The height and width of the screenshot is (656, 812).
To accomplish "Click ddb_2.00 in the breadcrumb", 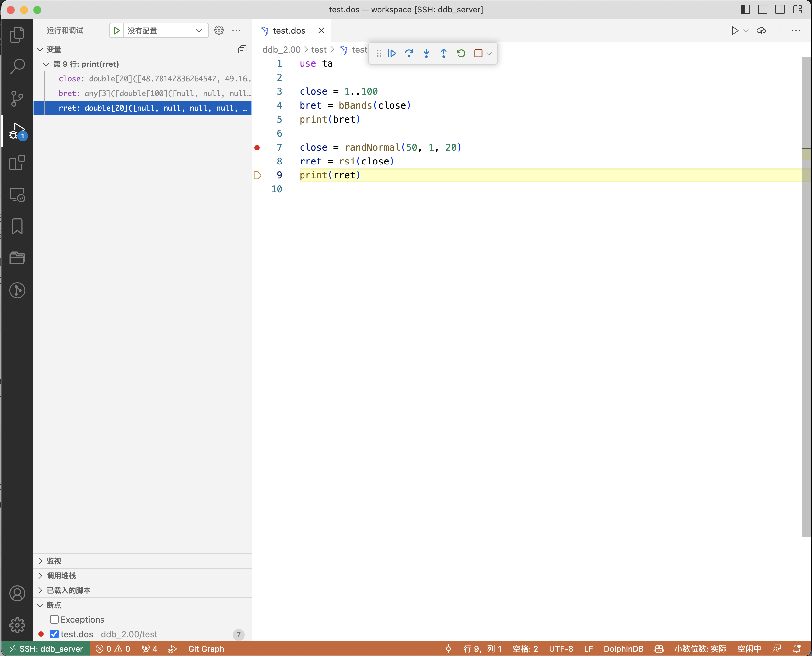I will pyautogui.click(x=281, y=50).
